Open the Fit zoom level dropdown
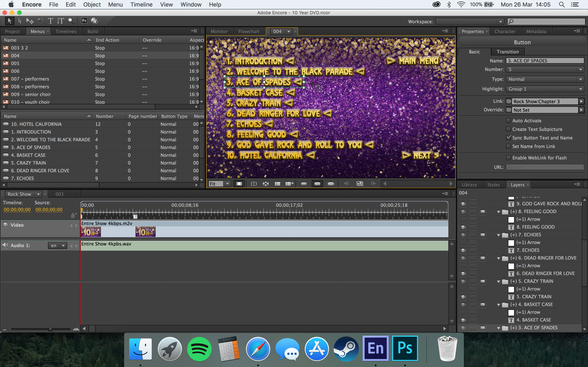 point(227,184)
